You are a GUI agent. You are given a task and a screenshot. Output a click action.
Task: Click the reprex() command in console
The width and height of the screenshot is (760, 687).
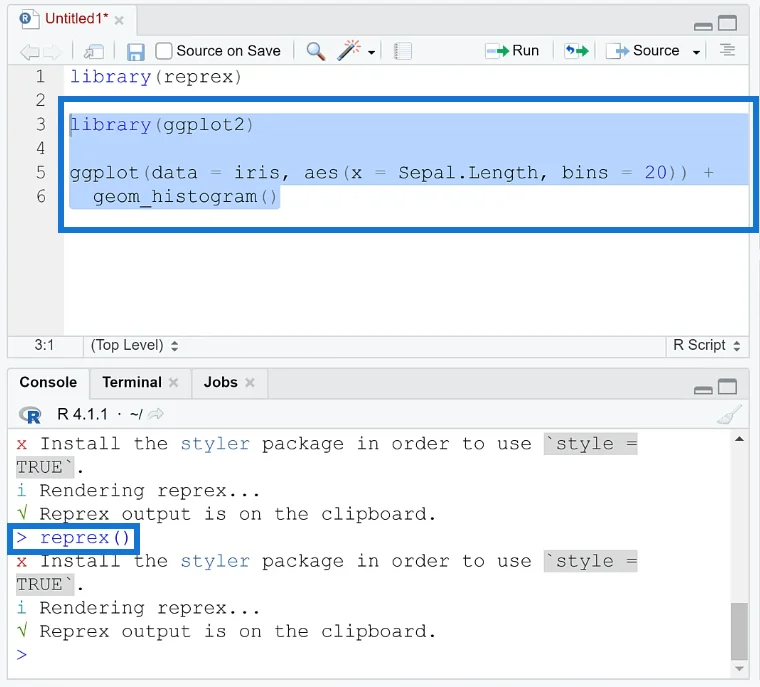pyautogui.click(x=85, y=538)
